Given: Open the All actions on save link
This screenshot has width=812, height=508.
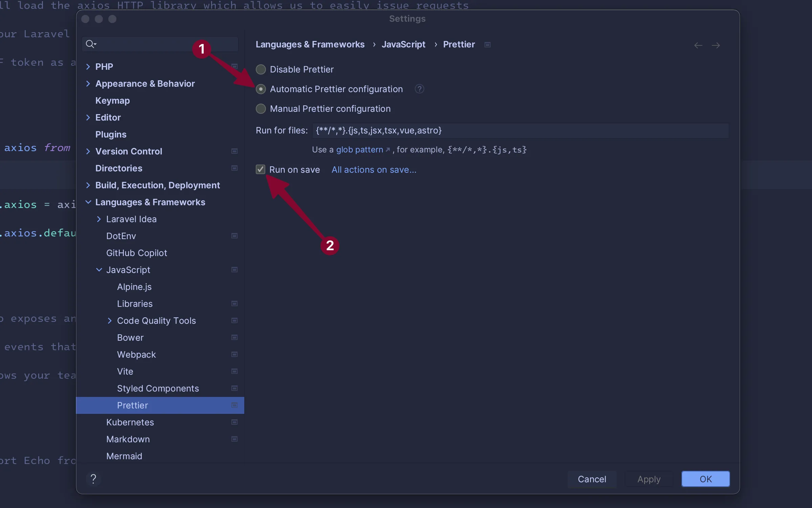Looking at the screenshot, I should (374, 170).
